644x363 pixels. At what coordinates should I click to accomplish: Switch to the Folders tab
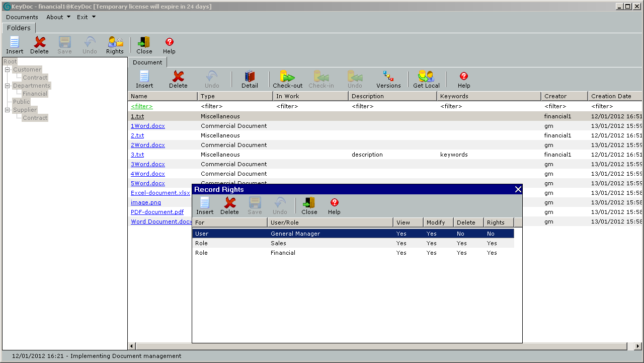click(19, 28)
